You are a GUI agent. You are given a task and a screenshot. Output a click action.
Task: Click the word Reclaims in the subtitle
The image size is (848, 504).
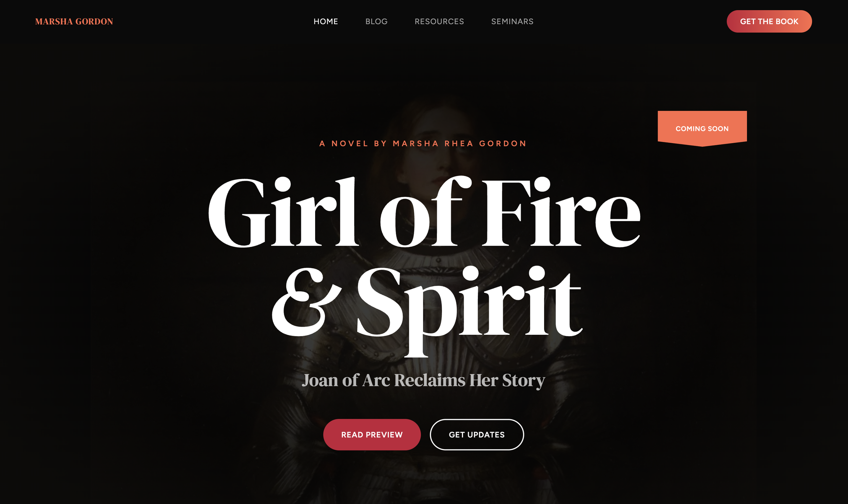(429, 380)
